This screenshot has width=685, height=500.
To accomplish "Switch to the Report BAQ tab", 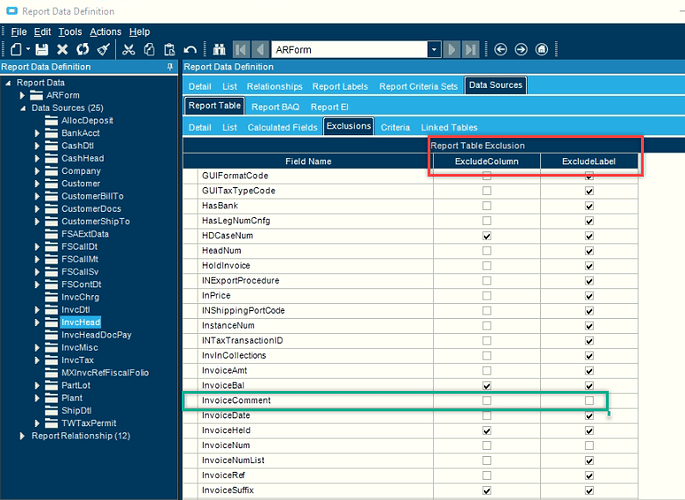I will click(x=276, y=106).
